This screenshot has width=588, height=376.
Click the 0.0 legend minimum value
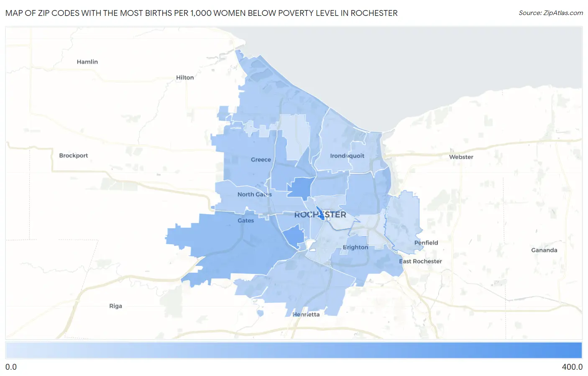pyautogui.click(x=11, y=367)
